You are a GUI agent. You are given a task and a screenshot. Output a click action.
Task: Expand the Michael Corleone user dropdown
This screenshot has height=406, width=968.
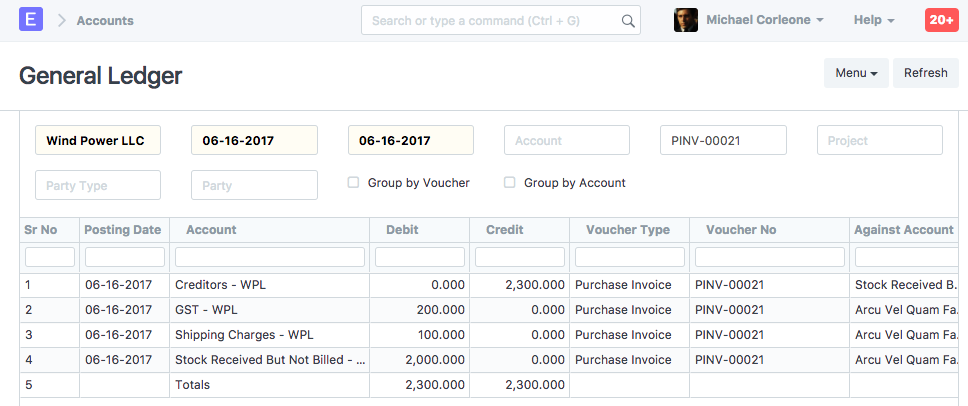click(765, 20)
